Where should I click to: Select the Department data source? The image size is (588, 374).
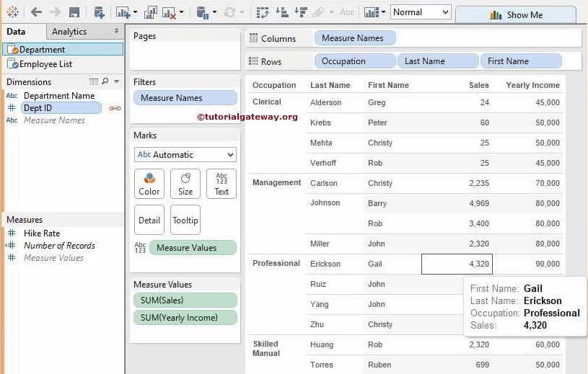pos(63,50)
